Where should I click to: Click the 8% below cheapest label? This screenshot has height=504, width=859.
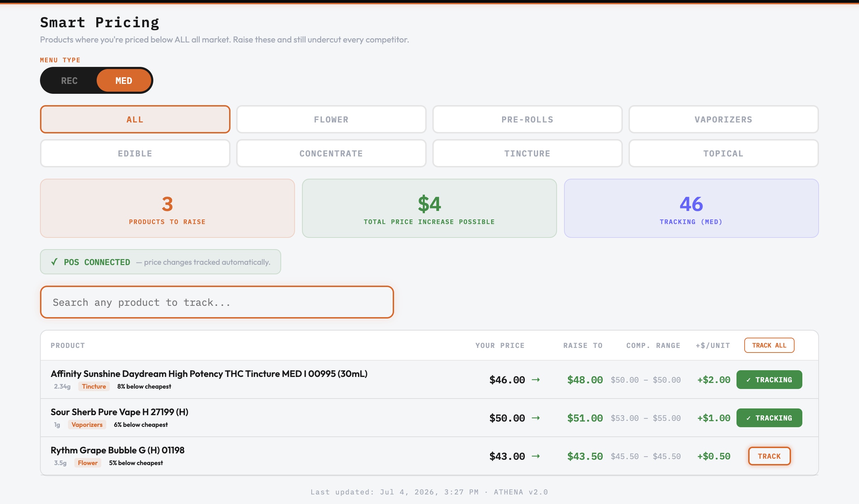tap(144, 386)
